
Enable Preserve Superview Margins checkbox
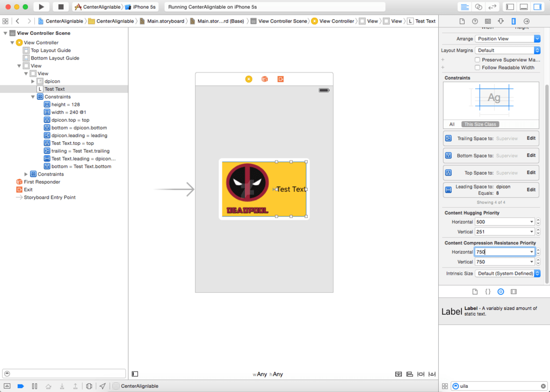[477, 60]
